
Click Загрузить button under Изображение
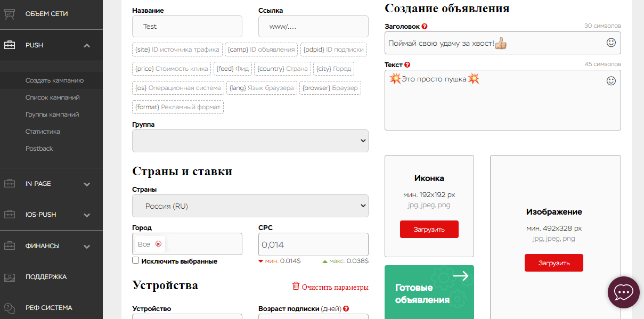(553, 263)
